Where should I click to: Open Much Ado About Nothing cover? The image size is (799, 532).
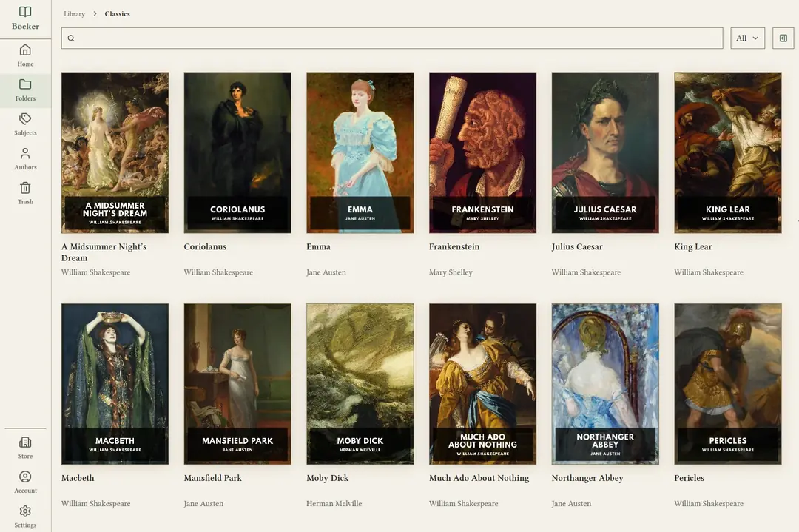(x=482, y=384)
